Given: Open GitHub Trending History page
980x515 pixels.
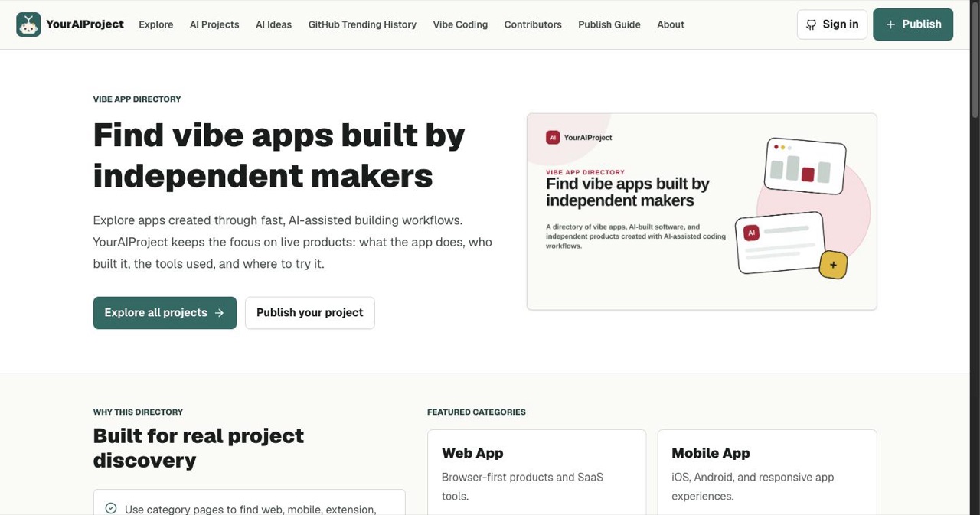Looking at the screenshot, I should (x=362, y=24).
